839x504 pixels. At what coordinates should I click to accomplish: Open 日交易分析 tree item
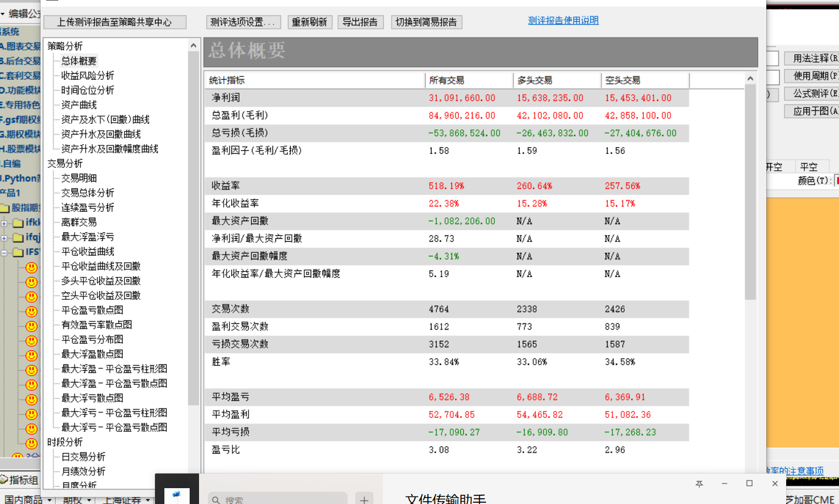(x=83, y=457)
